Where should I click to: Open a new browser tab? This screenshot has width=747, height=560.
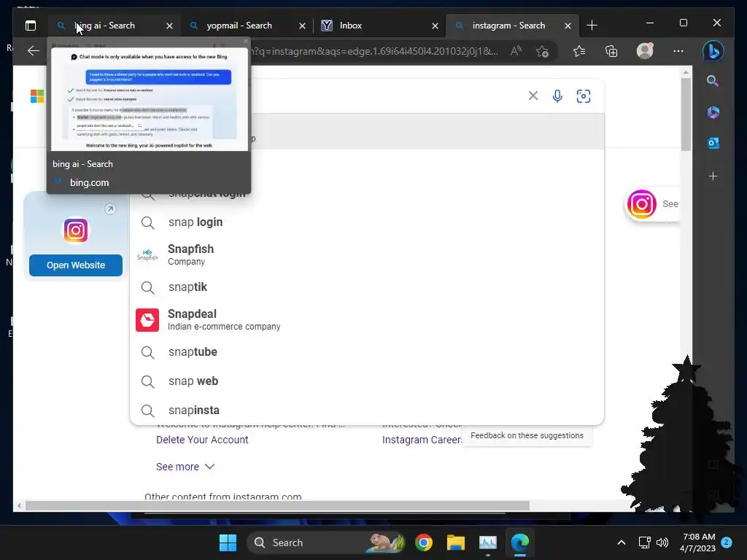coord(592,26)
